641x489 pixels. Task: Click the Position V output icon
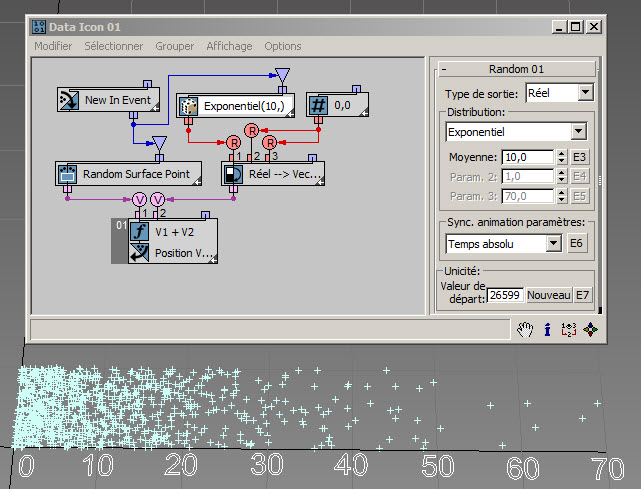(x=139, y=252)
